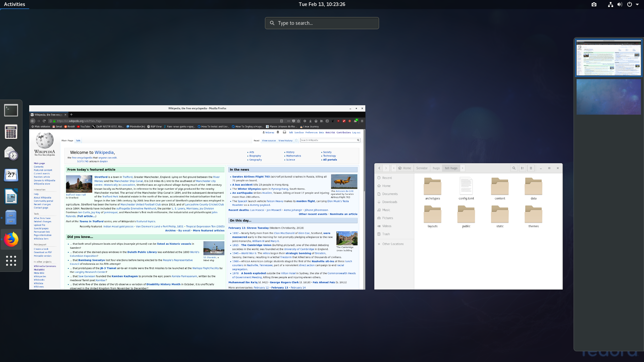Image resolution: width=644 pixels, height=362 pixels.
Task: Toggle the sidebar panel in Firefox toolbar
Action: point(327,121)
